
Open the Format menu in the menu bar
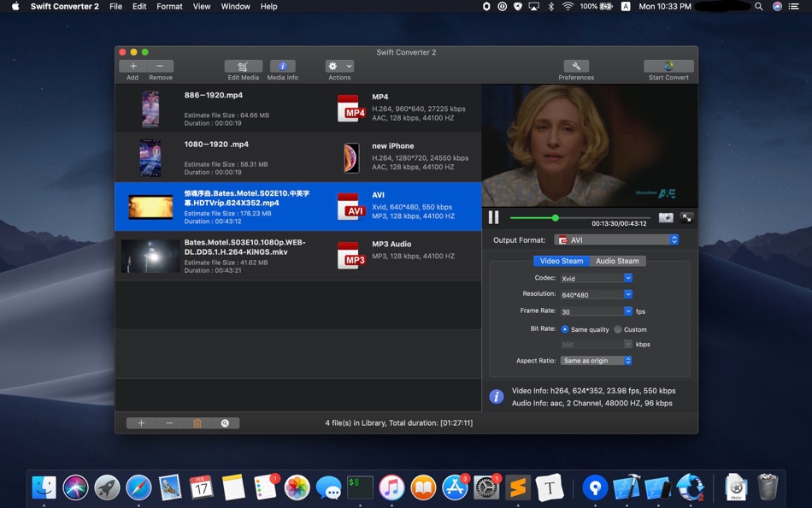click(x=169, y=6)
